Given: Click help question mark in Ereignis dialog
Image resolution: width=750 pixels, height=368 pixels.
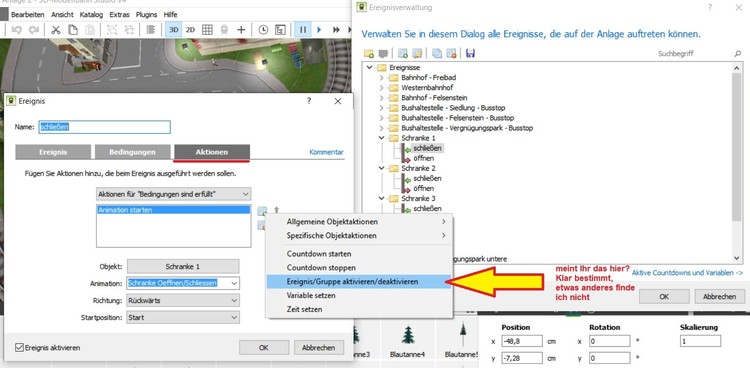Looking at the screenshot, I should [x=309, y=101].
